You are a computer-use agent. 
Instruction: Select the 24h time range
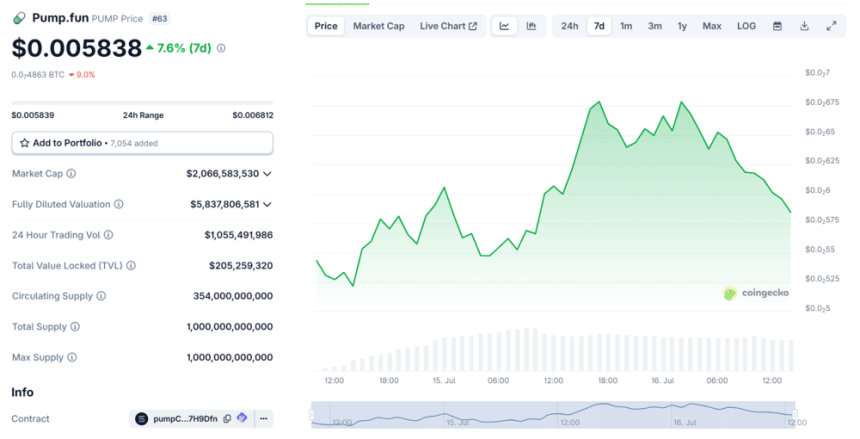[569, 26]
